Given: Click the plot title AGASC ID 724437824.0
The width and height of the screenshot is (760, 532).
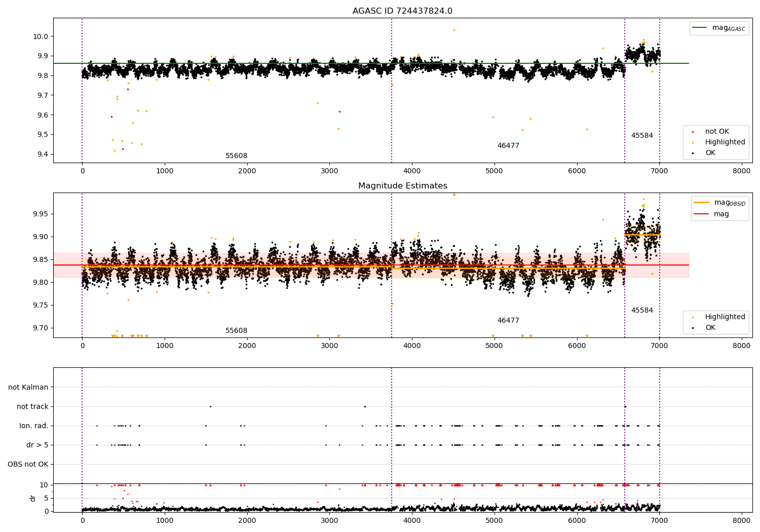Looking at the screenshot, I should (x=402, y=11).
